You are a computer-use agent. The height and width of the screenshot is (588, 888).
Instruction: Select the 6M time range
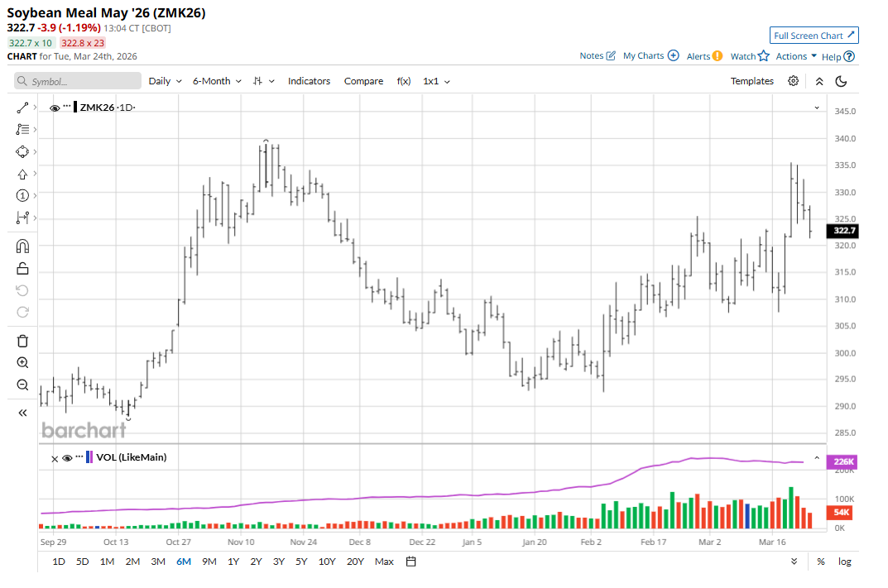pos(184,562)
